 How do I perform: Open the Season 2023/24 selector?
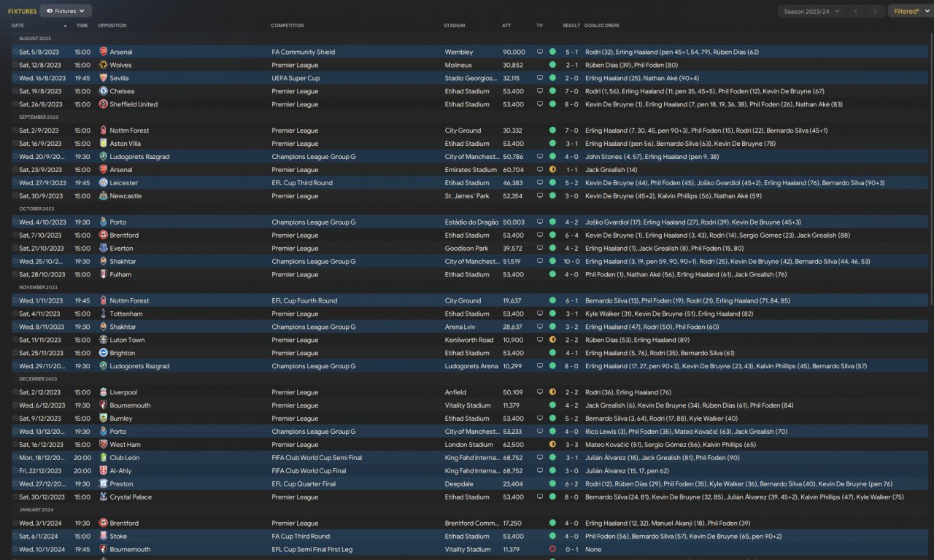click(812, 11)
